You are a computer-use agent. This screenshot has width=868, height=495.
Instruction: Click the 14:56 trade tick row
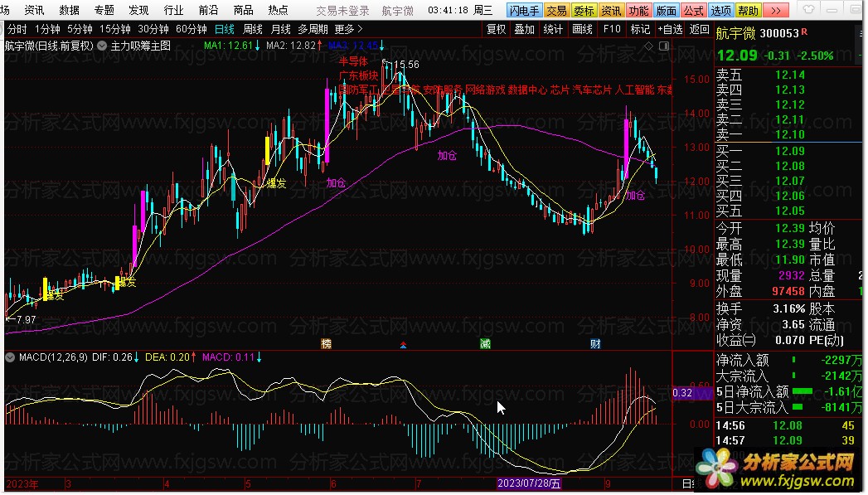click(786, 426)
